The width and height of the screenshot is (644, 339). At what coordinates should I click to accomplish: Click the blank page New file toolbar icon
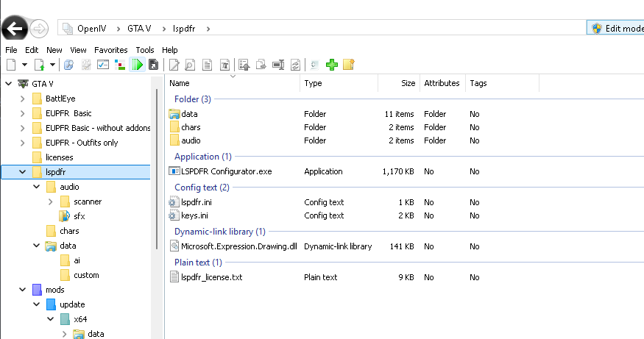tap(12, 65)
